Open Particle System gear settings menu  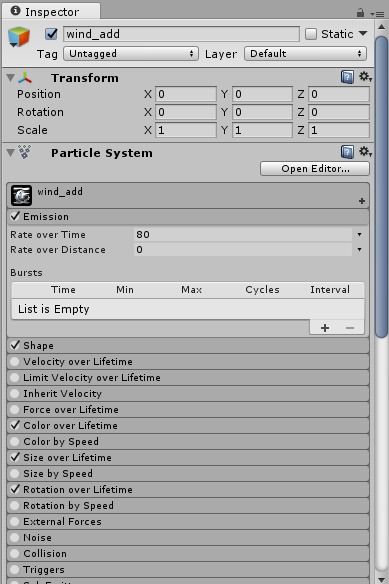[x=364, y=152]
